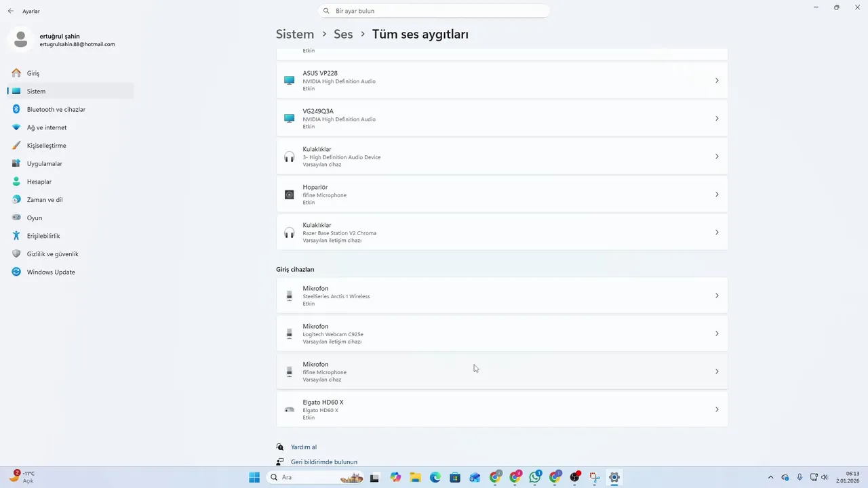The width and height of the screenshot is (868, 488).
Task: Open Kulaklıklar 3- High Definition Audio Device
Action: click(502, 157)
